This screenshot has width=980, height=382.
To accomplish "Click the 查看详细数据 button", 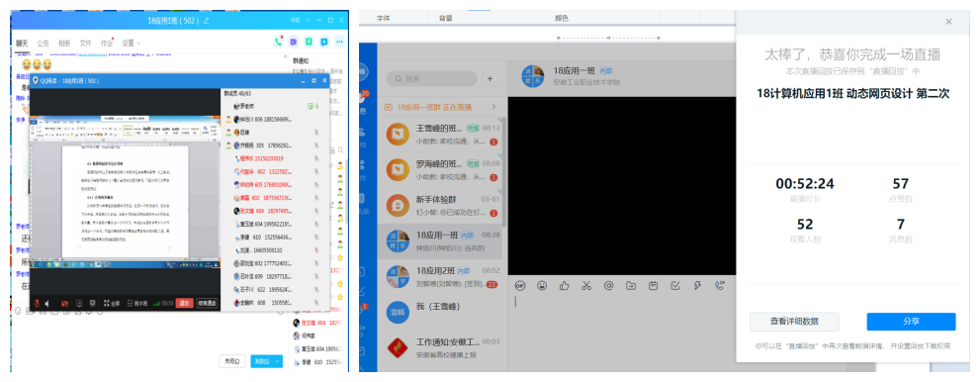I will (x=794, y=322).
